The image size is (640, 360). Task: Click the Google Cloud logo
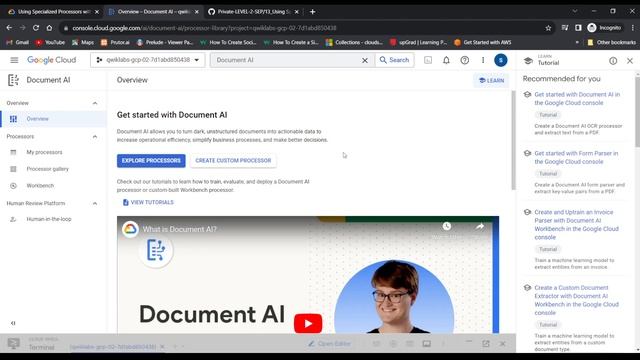[51, 60]
